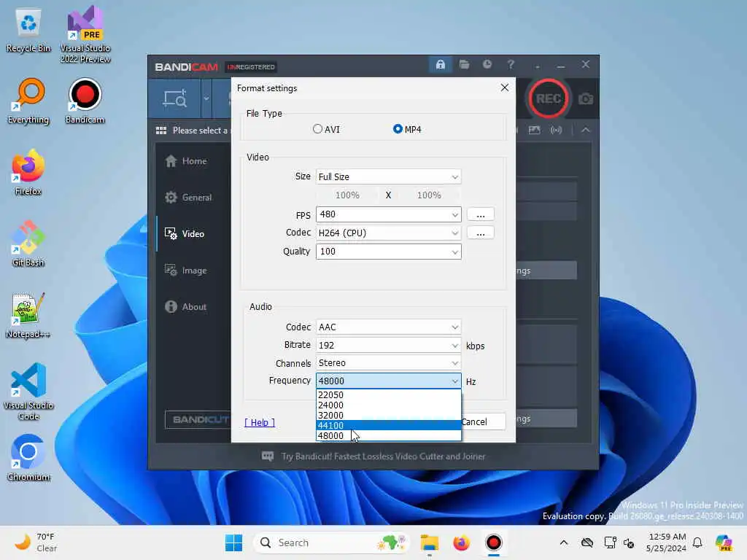
Task: Open the General sidebar tab
Action: point(189,197)
